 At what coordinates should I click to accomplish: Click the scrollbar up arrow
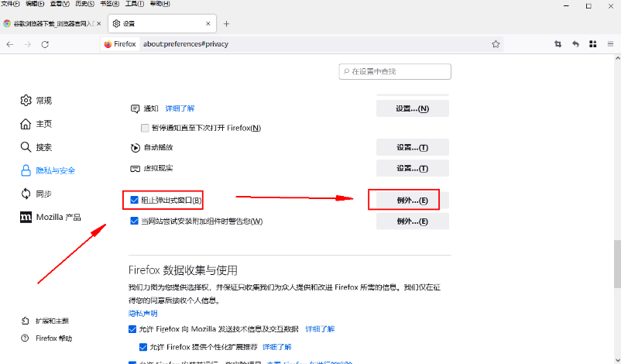[617, 58]
